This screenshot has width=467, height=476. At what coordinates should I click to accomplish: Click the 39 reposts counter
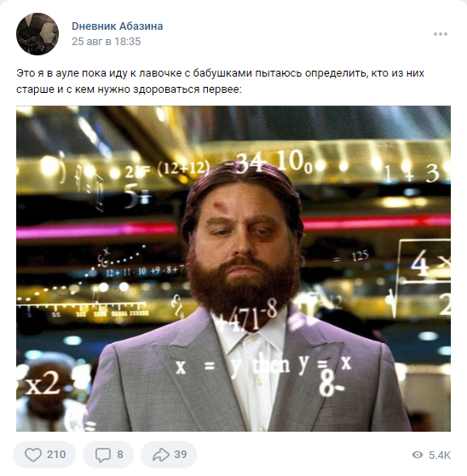coord(181,455)
